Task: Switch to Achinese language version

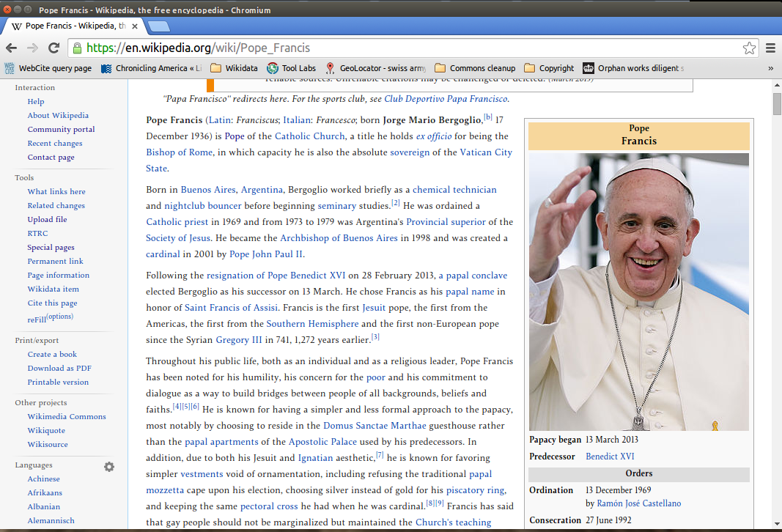Action: click(43, 479)
